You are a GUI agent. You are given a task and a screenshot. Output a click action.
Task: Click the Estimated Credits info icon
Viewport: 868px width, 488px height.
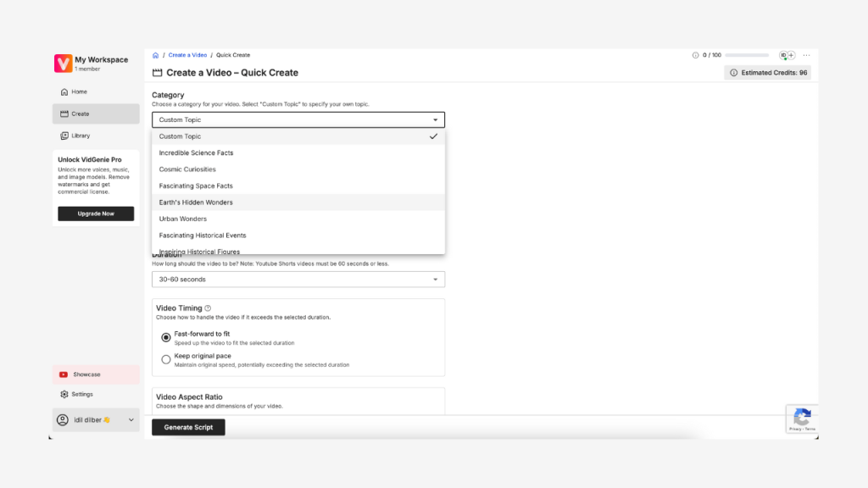(x=734, y=73)
